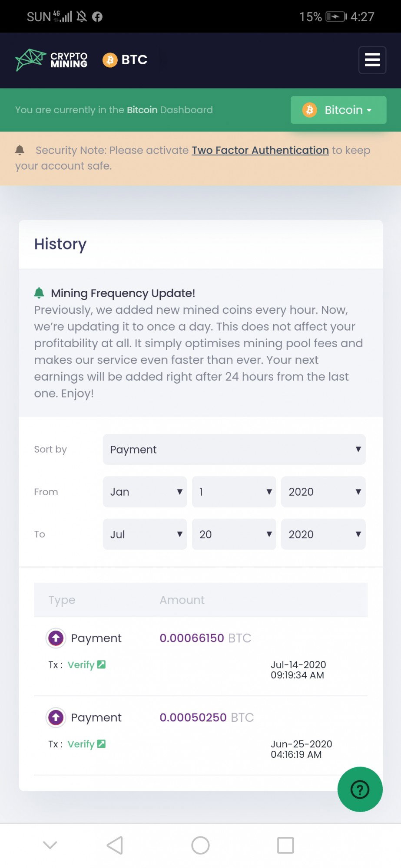
Task: Open the hamburger menu
Action: coord(372,60)
